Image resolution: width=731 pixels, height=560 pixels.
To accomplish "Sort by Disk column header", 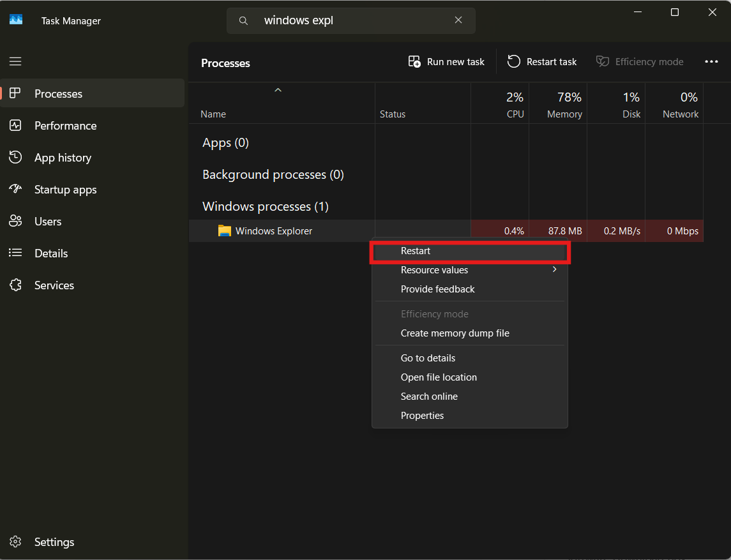I will point(616,103).
